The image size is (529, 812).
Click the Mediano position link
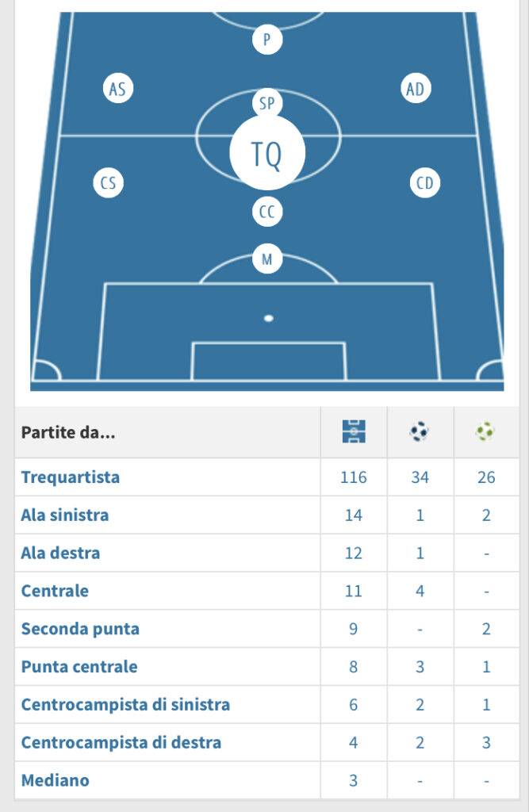(x=55, y=780)
